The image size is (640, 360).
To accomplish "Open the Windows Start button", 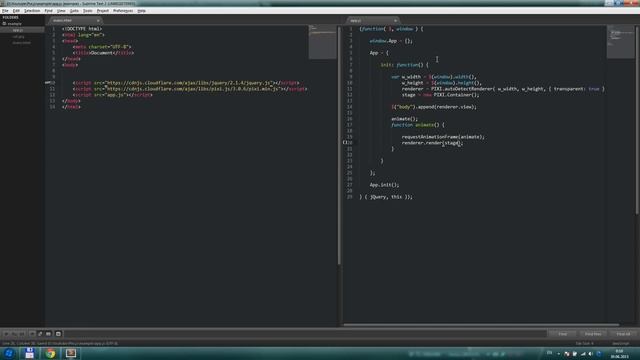I will click(x=9, y=353).
